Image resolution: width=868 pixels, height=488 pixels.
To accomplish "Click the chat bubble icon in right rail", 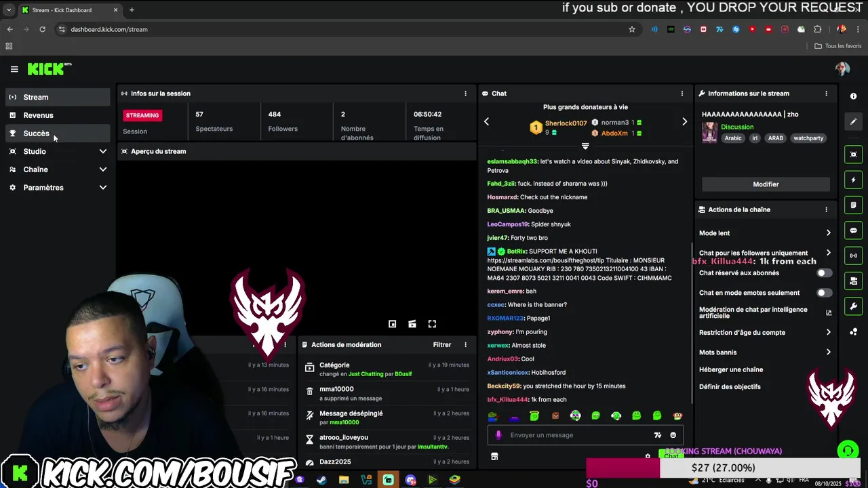I will coord(853,230).
